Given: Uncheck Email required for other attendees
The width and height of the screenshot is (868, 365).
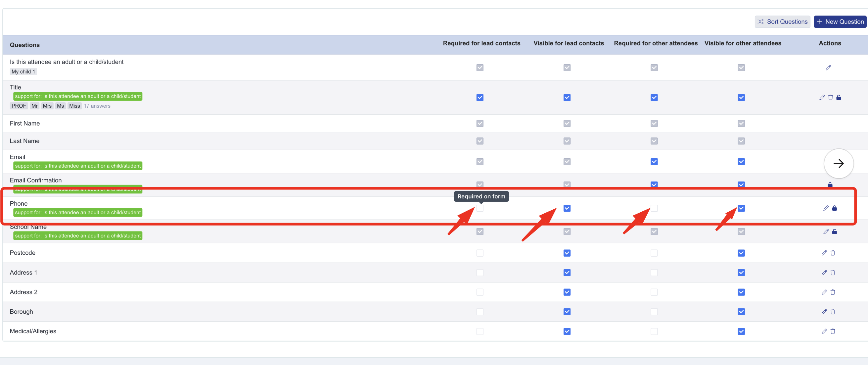Looking at the screenshot, I should pos(654,162).
